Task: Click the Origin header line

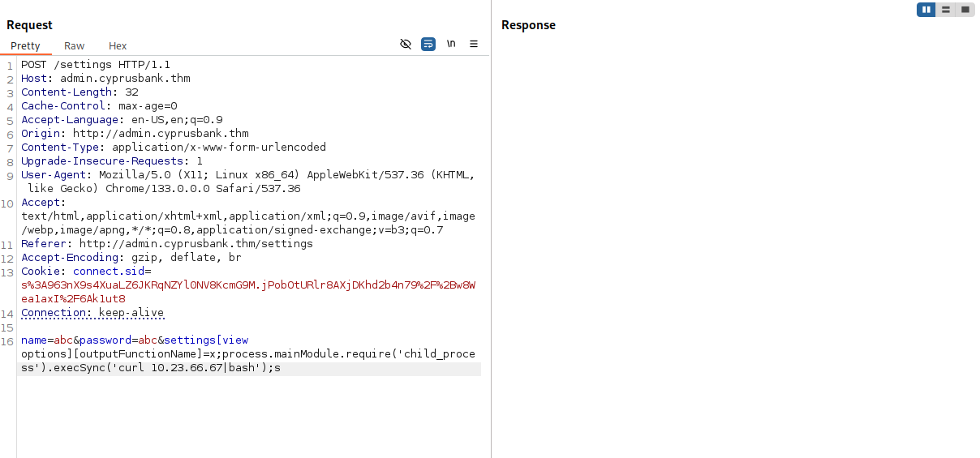Action: click(x=135, y=134)
